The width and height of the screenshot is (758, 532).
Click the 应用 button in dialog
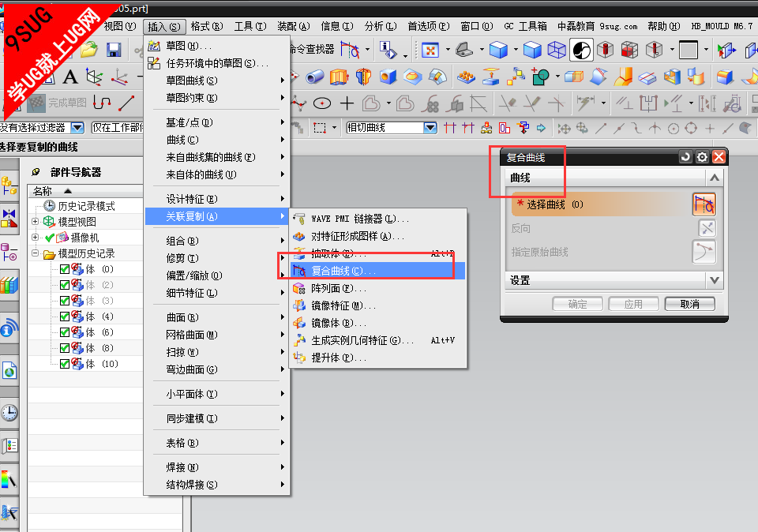634,304
